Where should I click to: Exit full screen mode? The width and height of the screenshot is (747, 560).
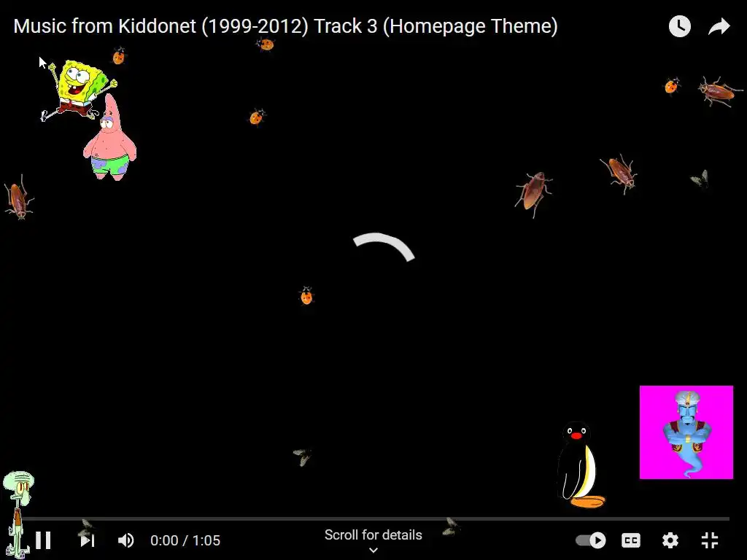coord(710,540)
